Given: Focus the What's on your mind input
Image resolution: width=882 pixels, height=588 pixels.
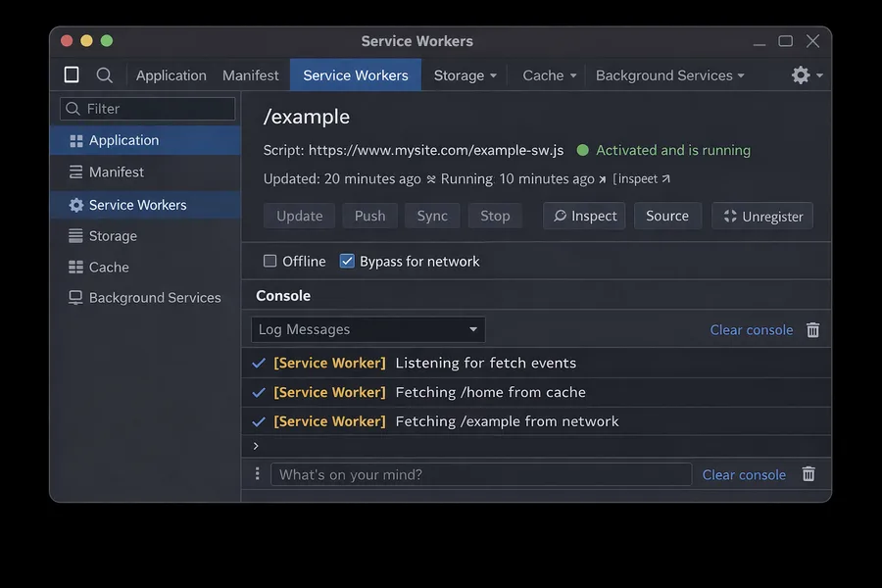Looking at the screenshot, I should tap(481, 474).
